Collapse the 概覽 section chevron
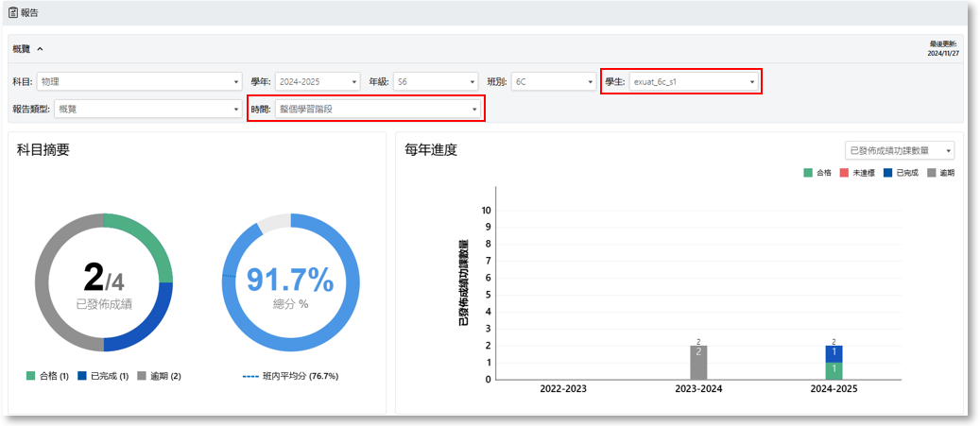The width and height of the screenshot is (980, 426). coord(41,48)
